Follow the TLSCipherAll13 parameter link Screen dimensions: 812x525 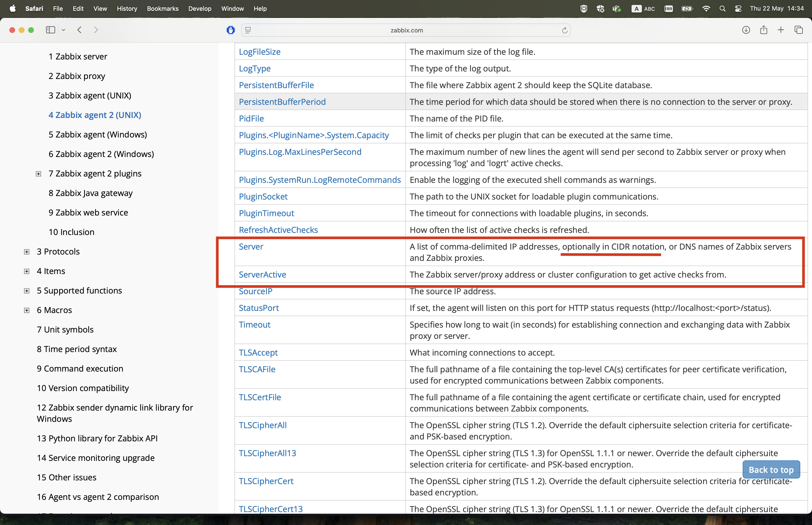point(267,453)
